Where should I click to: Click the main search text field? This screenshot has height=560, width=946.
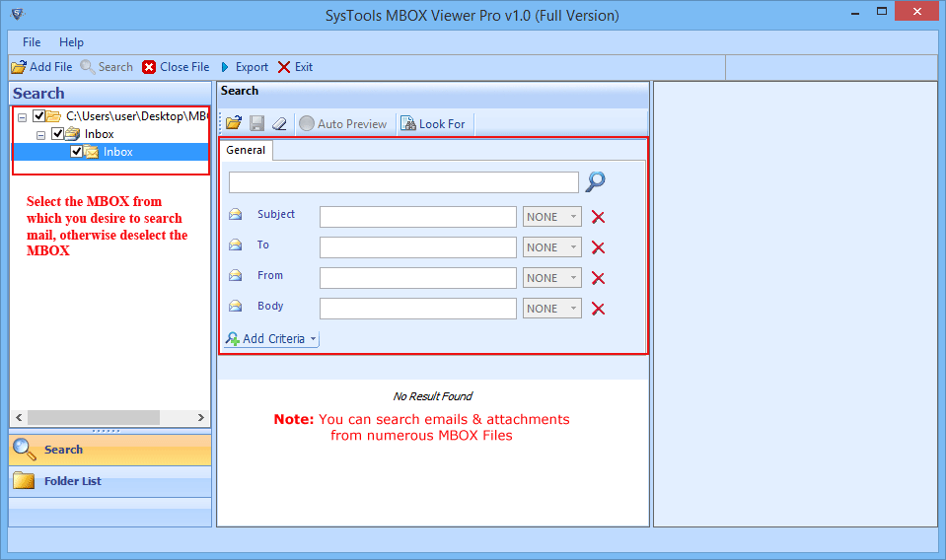[x=403, y=182]
